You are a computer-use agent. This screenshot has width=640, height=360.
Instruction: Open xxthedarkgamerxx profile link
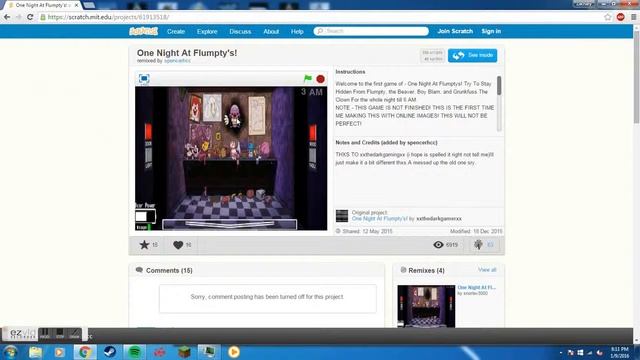(x=439, y=219)
